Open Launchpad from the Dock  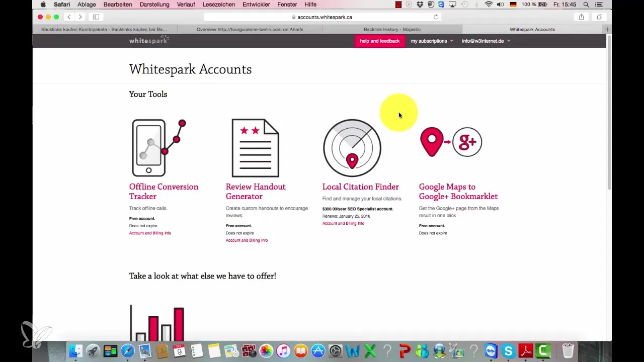(93, 351)
